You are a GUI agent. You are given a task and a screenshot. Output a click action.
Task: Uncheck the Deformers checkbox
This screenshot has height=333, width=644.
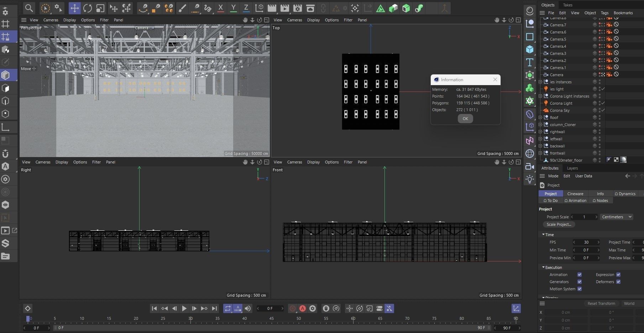coord(618,282)
